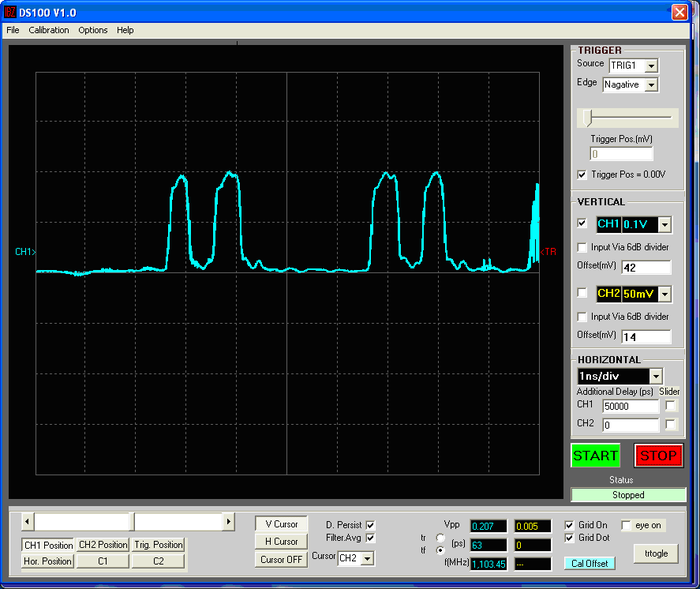Click the C1 cursor button
The image size is (700, 589).
point(103,561)
